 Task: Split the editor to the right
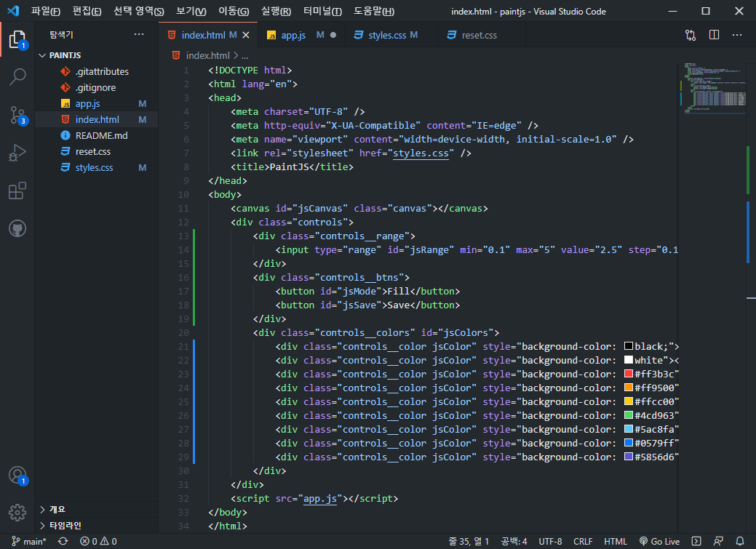tap(714, 35)
